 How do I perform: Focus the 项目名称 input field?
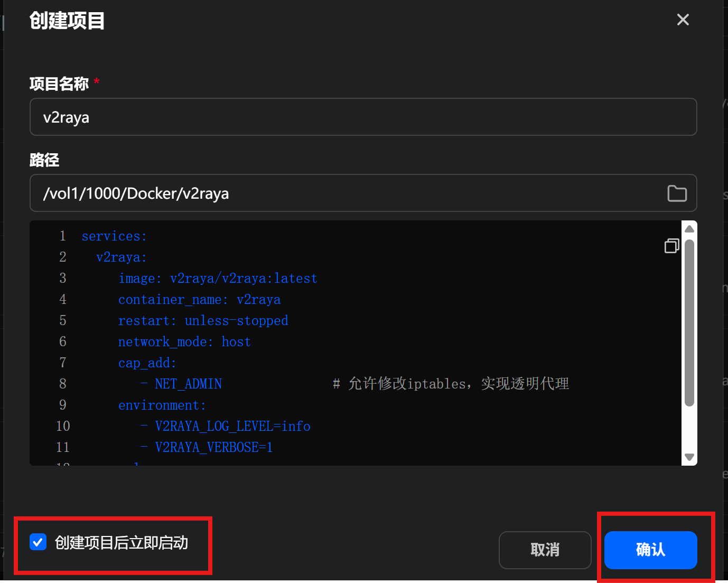click(363, 117)
